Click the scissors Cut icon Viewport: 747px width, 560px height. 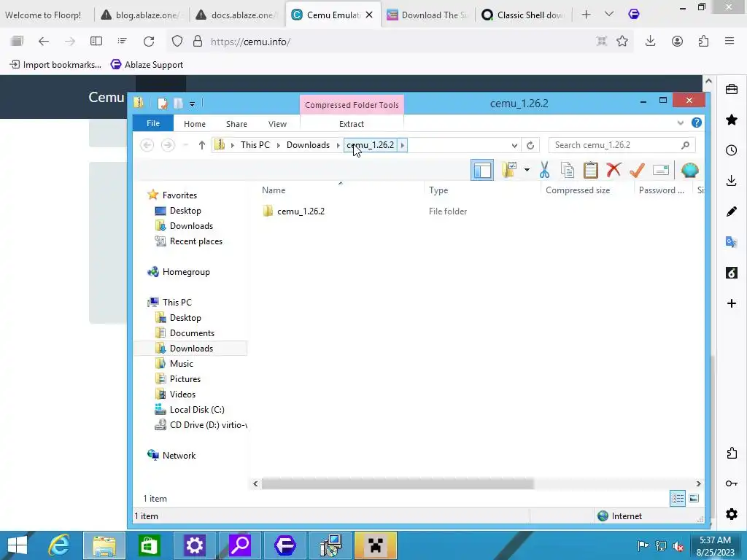point(544,170)
